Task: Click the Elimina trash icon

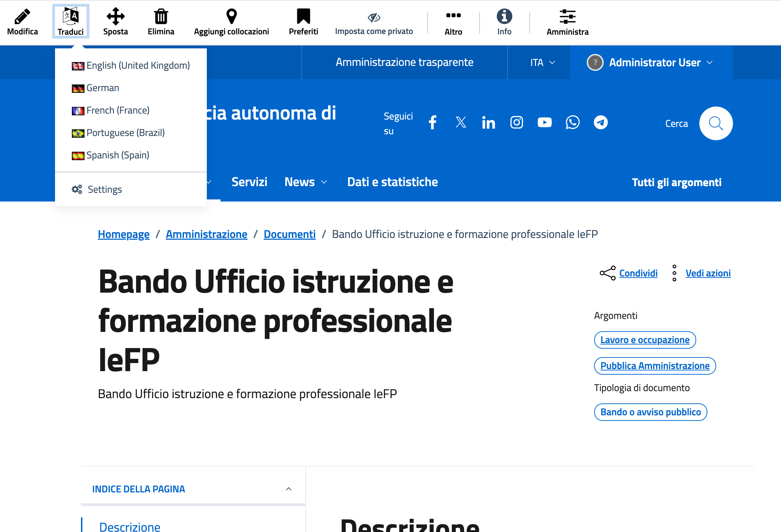Action: click(x=161, y=16)
